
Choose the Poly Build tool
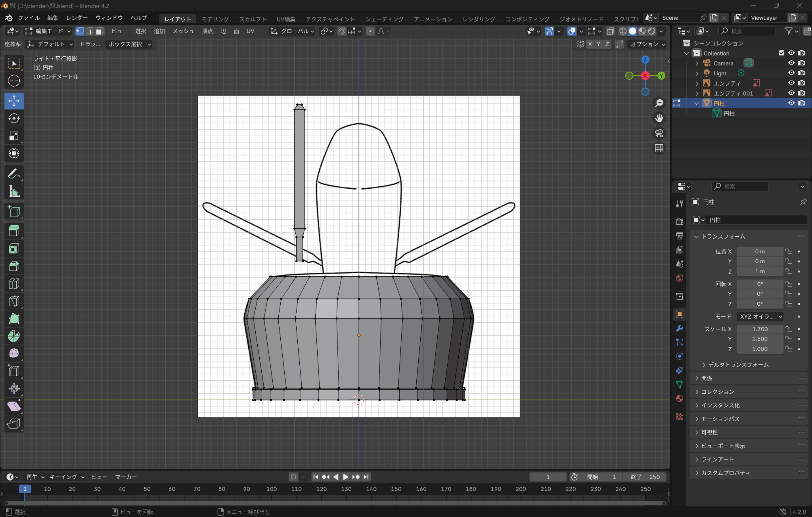[14, 318]
